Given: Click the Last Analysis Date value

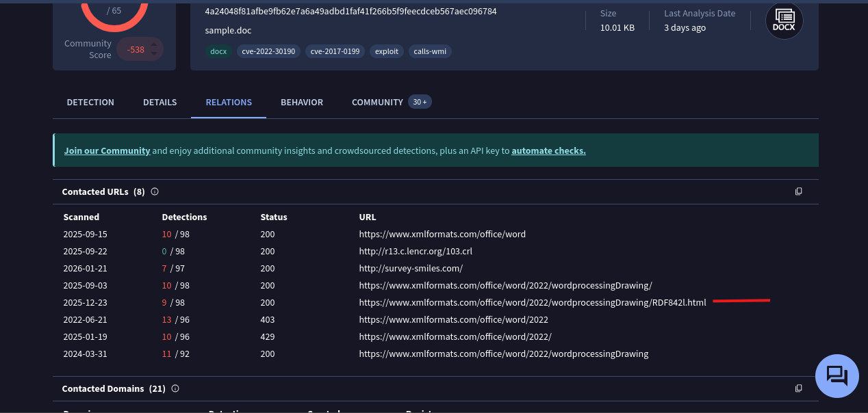Looking at the screenshot, I should click(685, 28).
